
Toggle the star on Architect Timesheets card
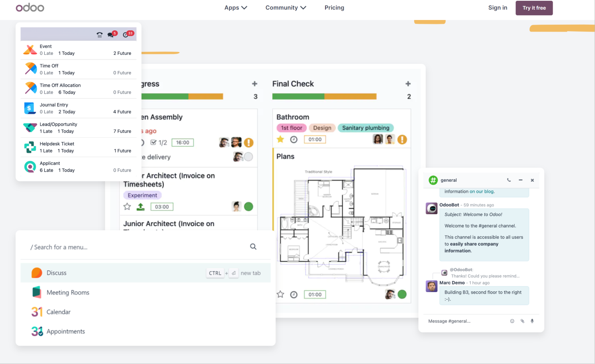tap(127, 207)
